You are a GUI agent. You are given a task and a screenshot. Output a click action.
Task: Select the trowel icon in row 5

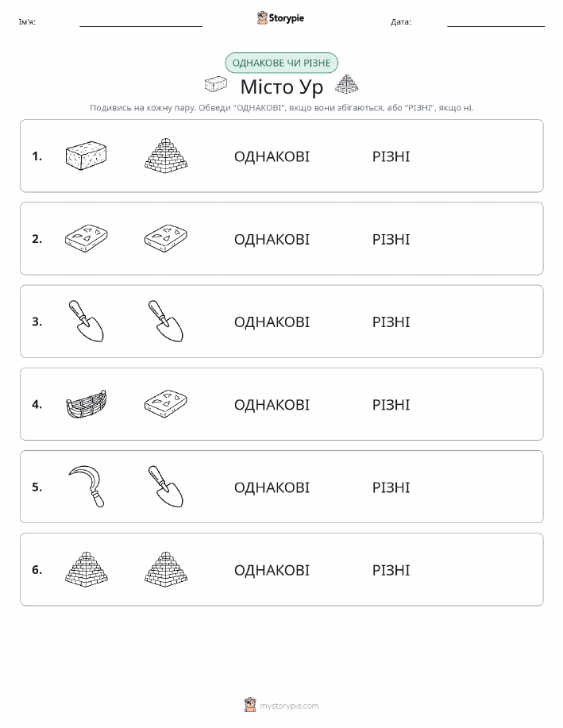click(166, 487)
